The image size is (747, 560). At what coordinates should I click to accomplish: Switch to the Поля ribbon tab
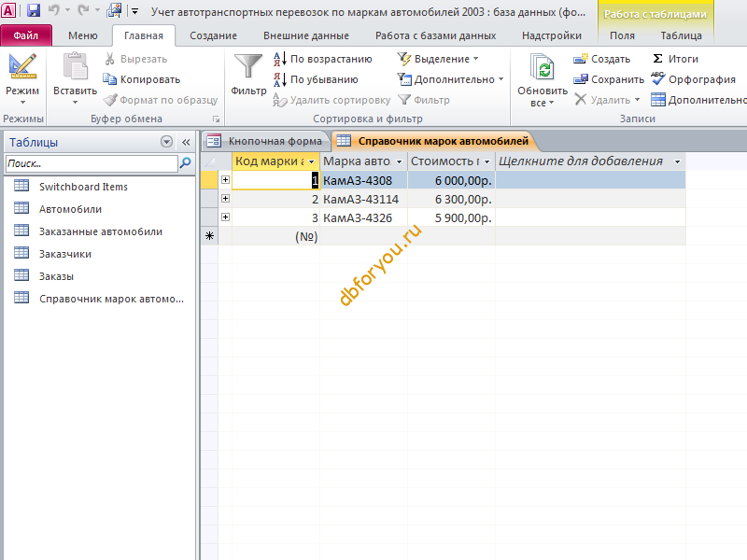622,35
